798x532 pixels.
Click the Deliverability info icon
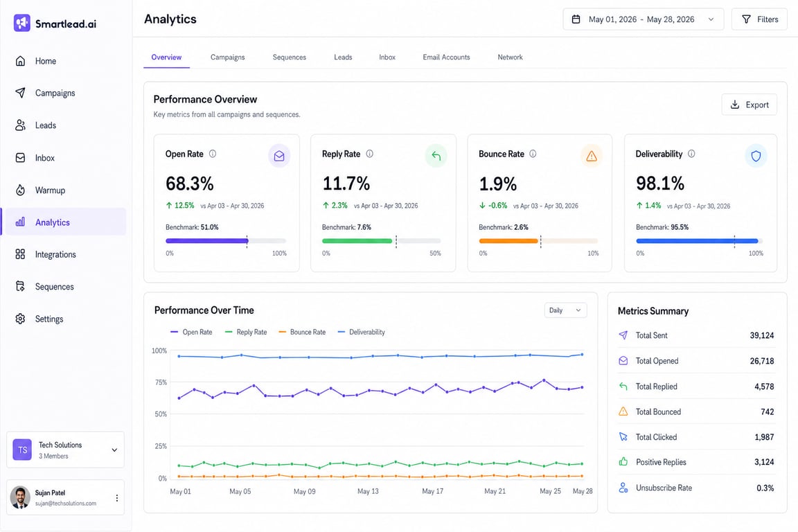tap(691, 154)
